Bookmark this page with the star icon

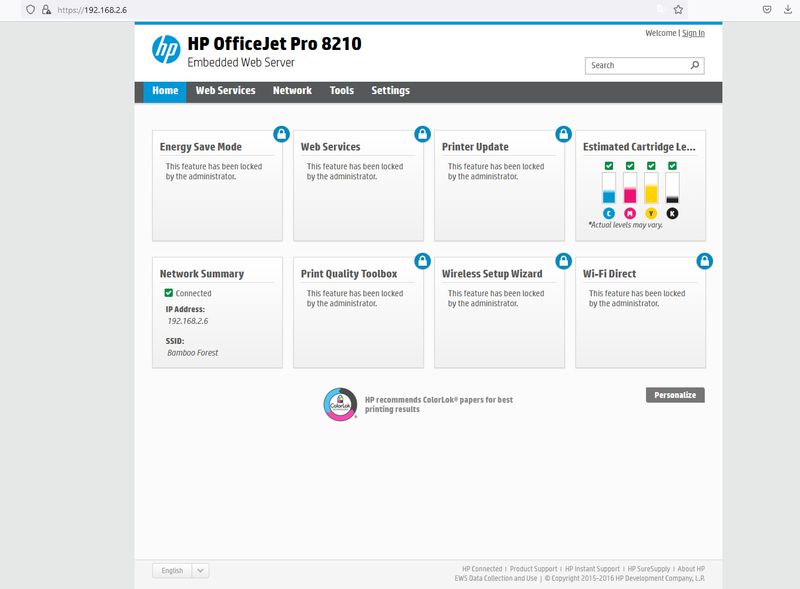[x=678, y=10]
